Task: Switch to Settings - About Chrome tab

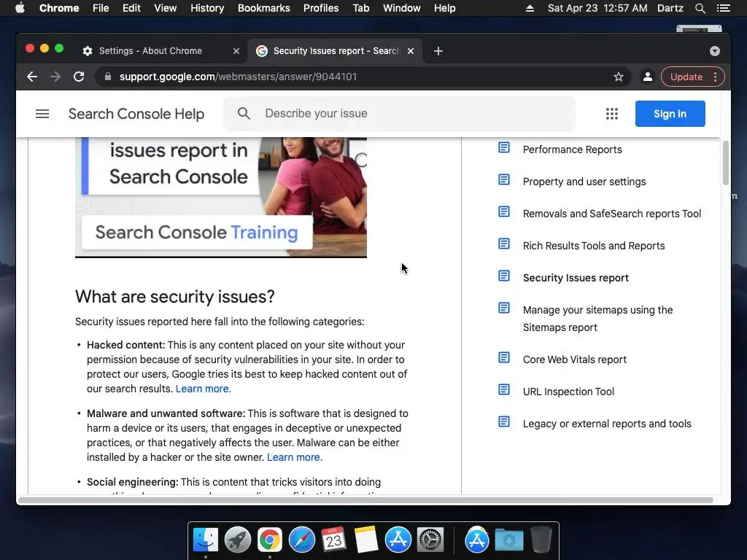Action: 150,51
